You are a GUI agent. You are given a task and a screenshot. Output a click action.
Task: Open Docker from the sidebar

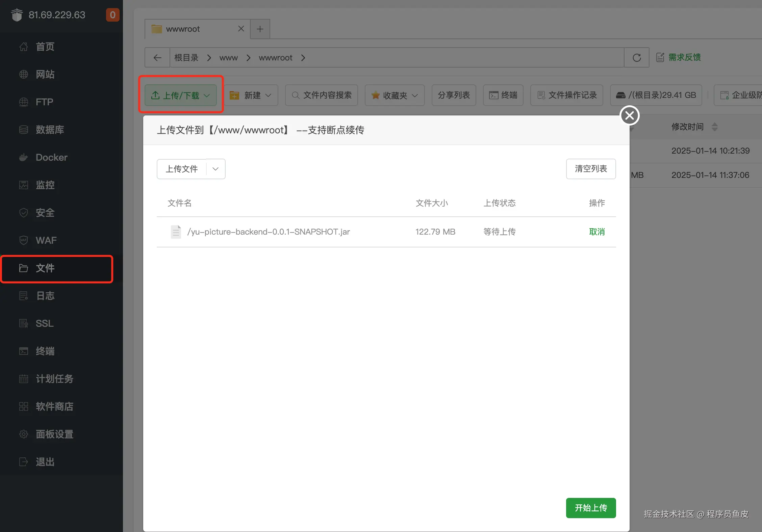point(51,157)
